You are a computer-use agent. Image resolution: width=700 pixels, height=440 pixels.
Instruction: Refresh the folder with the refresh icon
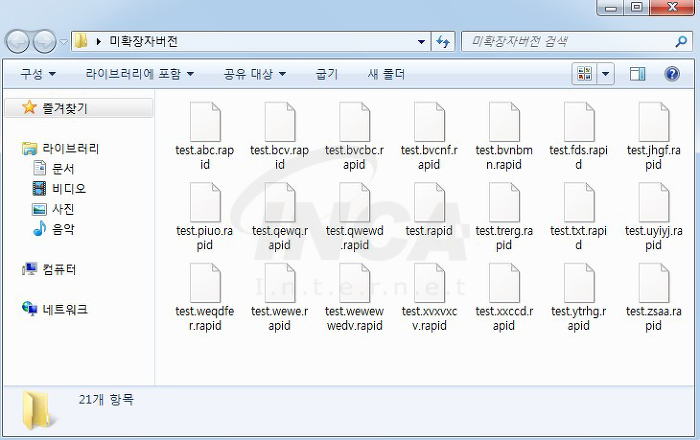[443, 42]
